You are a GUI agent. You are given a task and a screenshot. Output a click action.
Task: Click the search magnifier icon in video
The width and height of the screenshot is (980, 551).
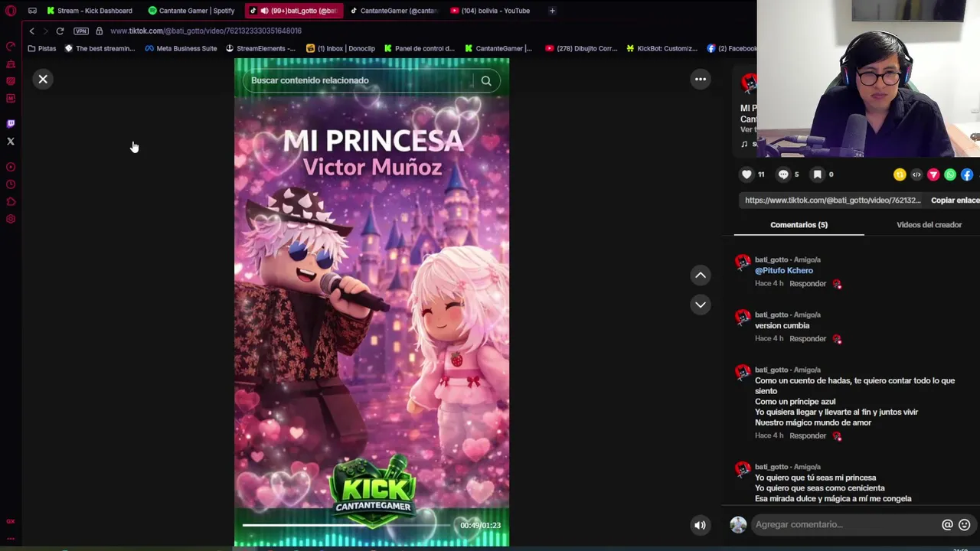point(486,80)
